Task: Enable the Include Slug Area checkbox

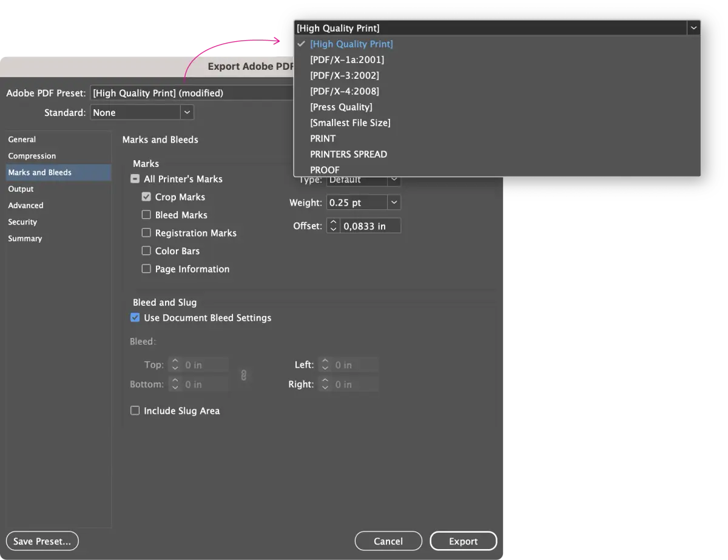Action: click(135, 411)
